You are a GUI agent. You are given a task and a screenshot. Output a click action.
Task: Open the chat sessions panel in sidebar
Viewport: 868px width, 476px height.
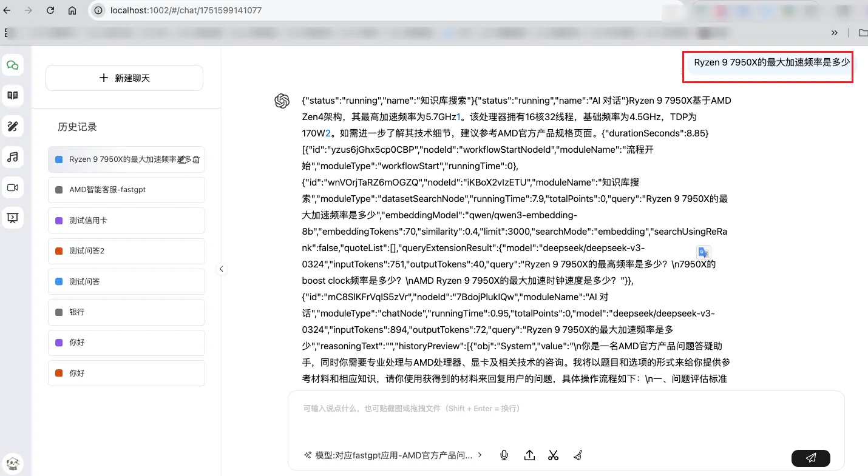point(13,65)
